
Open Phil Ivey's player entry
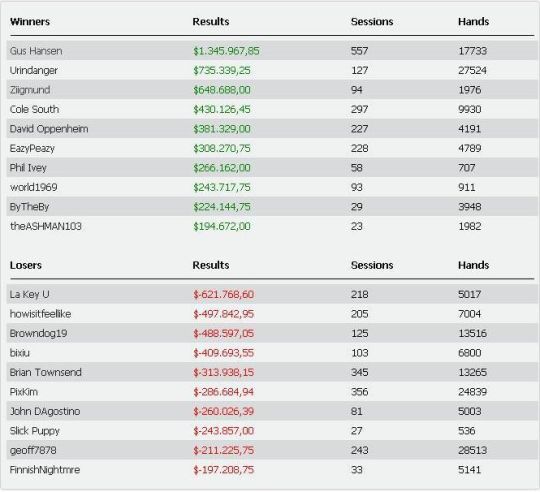(x=28, y=168)
